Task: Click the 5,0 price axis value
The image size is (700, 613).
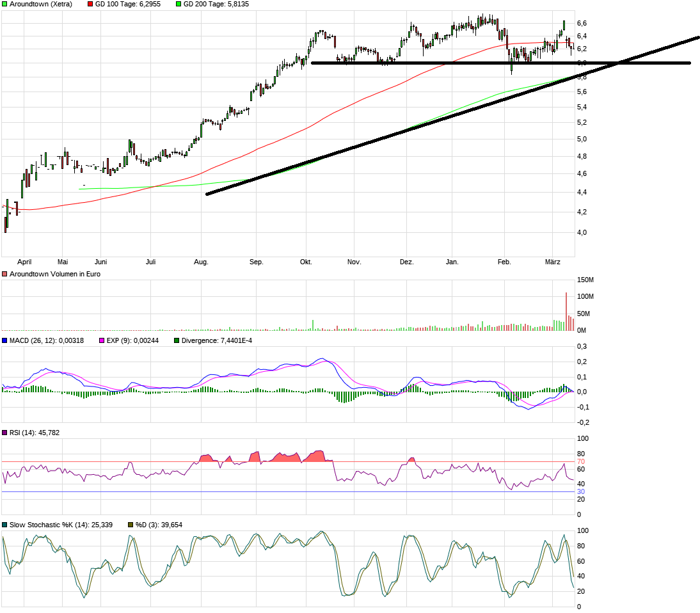Action: tap(582, 139)
